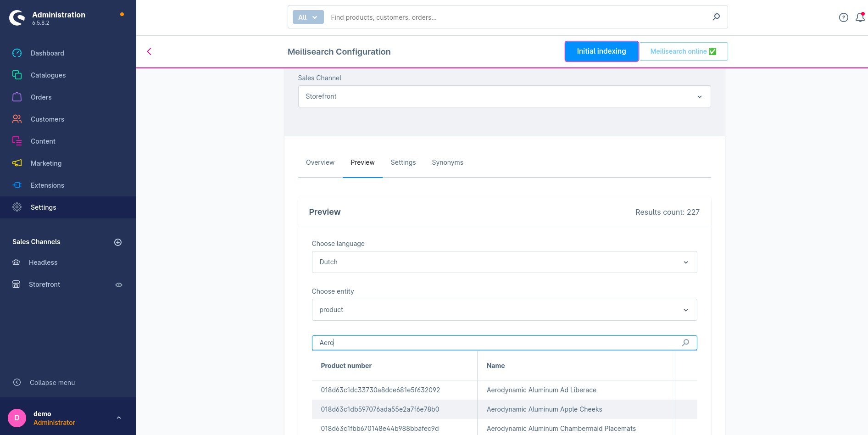Click the global search magnifier icon

click(x=716, y=17)
